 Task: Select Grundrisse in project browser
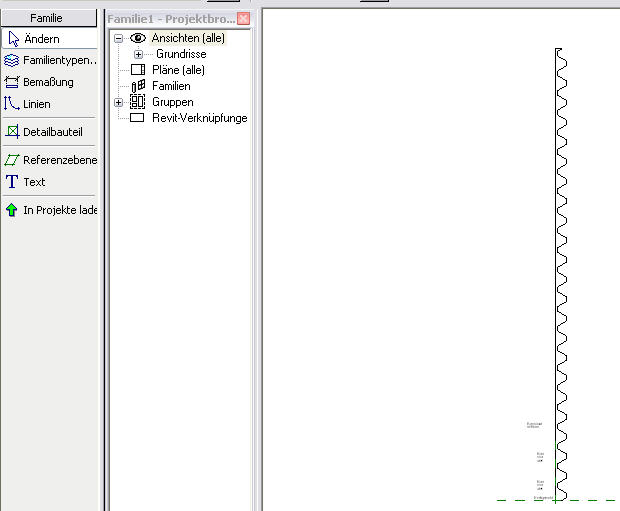click(x=181, y=54)
